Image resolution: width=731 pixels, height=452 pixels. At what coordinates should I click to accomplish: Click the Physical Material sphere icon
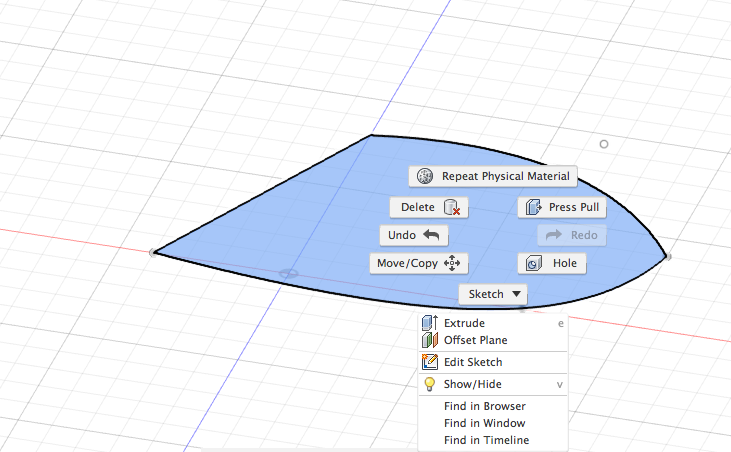[x=425, y=176]
